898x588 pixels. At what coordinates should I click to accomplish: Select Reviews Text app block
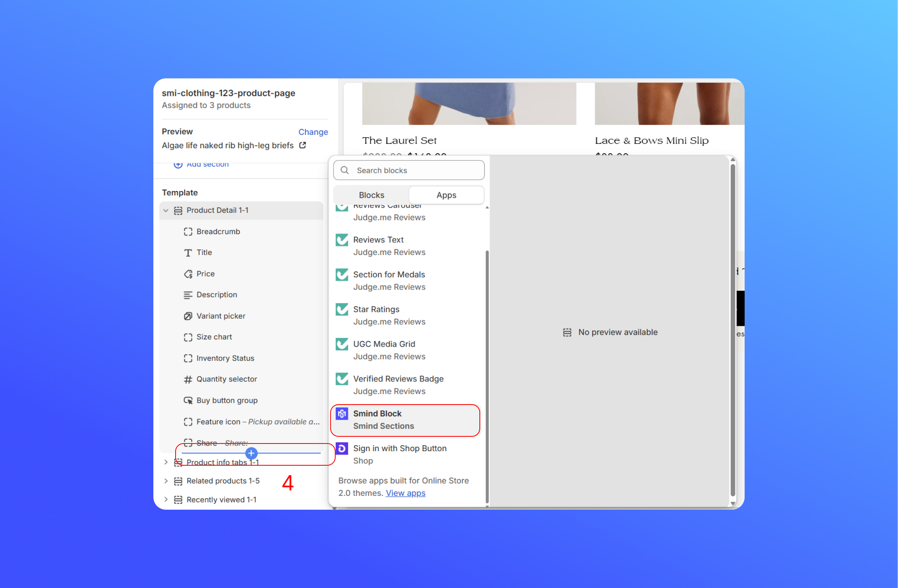click(407, 246)
